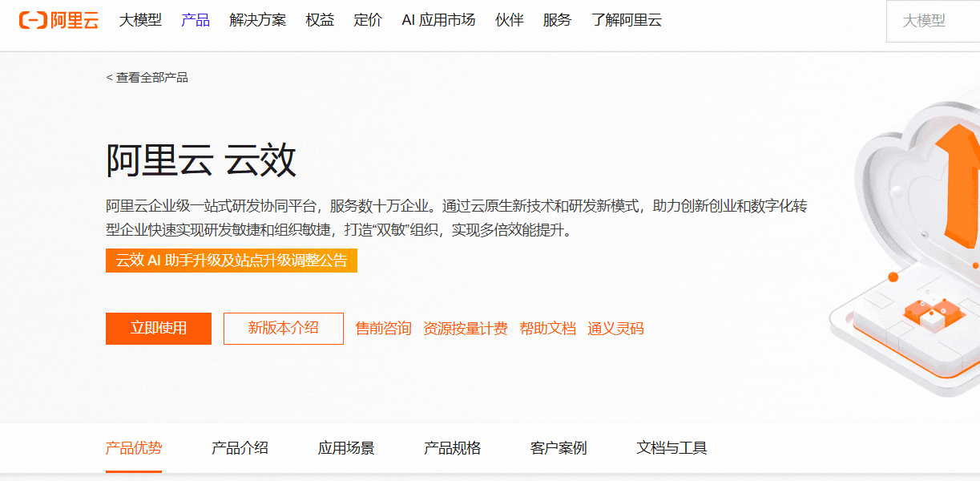
Task: Open the 大模型 navigation item
Action: pyautogui.click(x=140, y=21)
